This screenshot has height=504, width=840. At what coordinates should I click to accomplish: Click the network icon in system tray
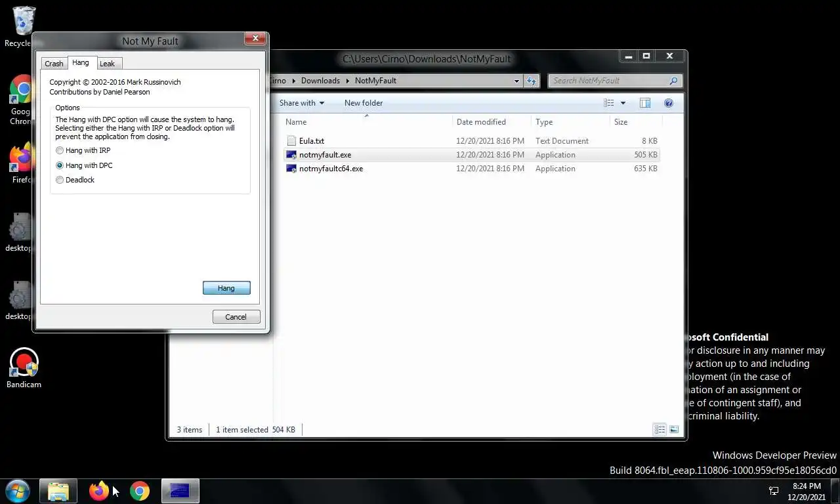pos(774,491)
